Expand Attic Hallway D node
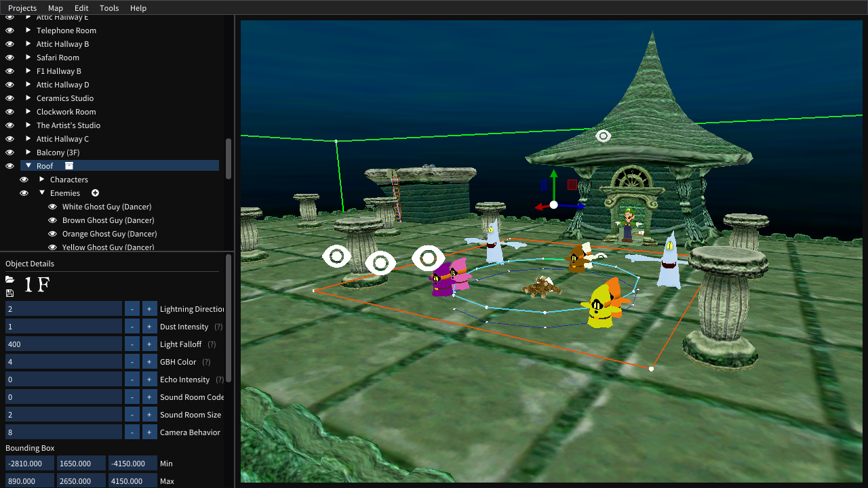 point(28,85)
